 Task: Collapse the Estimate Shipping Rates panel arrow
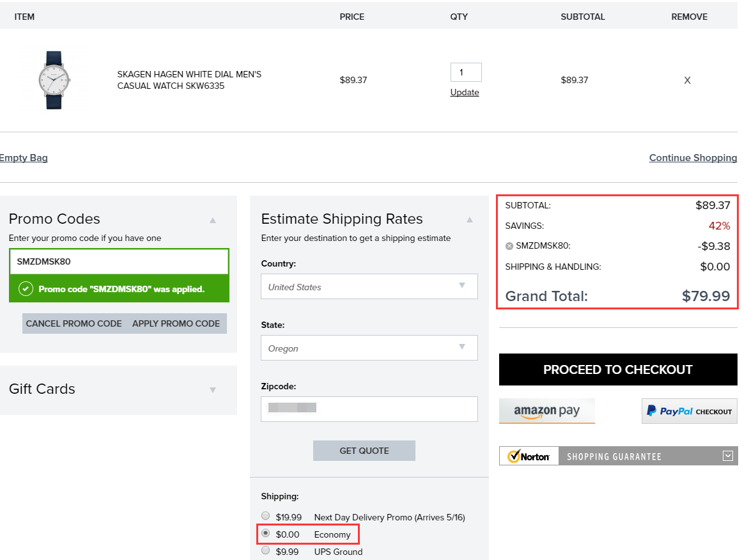tap(470, 220)
